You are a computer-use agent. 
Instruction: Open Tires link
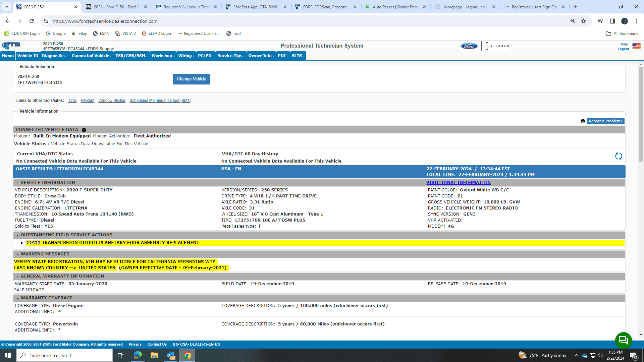coord(72,101)
